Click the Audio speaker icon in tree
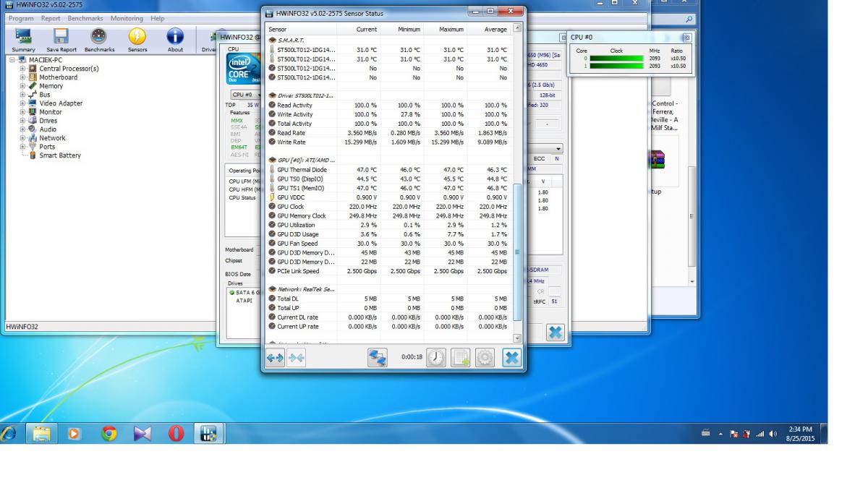This screenshot has height=488, width=868. [x=33, y=129]
